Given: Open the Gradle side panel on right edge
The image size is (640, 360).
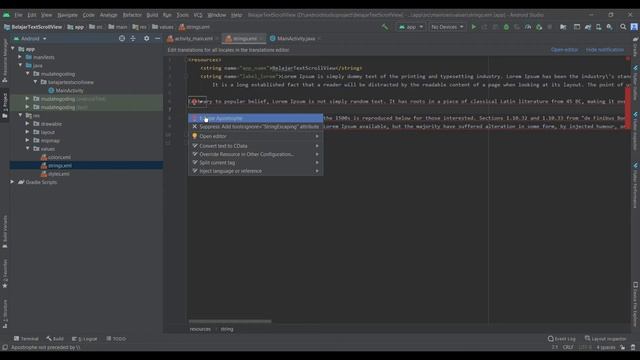Looking at the screenshot, I should coord(636,47).
